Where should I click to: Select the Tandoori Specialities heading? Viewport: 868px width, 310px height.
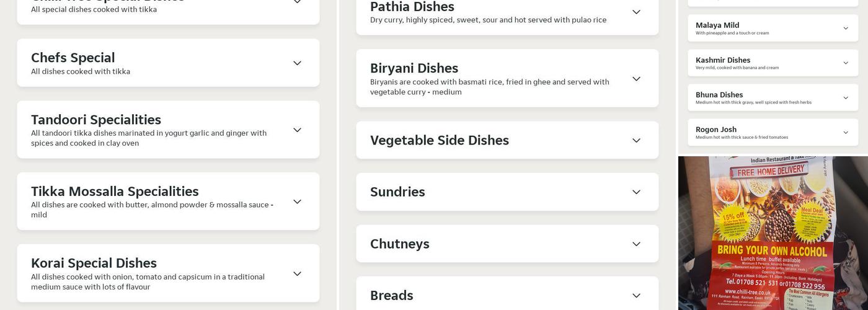96,120
